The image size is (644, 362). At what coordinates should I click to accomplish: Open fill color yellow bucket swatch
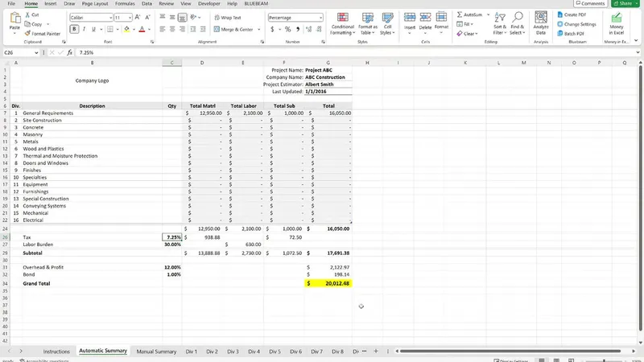click(126, 29)
